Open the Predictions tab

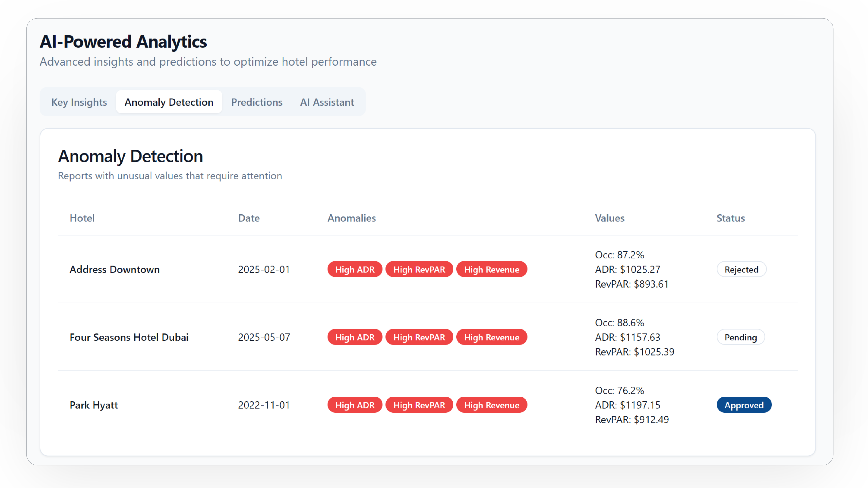tap(257, 102)
